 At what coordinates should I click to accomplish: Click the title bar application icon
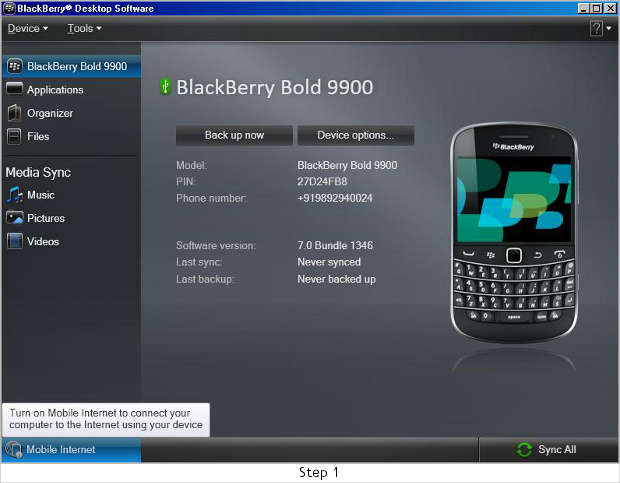[x=9, y=8]
